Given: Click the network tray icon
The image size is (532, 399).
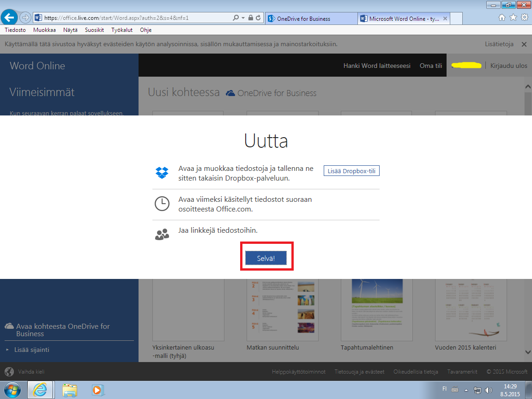Looking at the screenshot, I should click(x=478, y=390).
